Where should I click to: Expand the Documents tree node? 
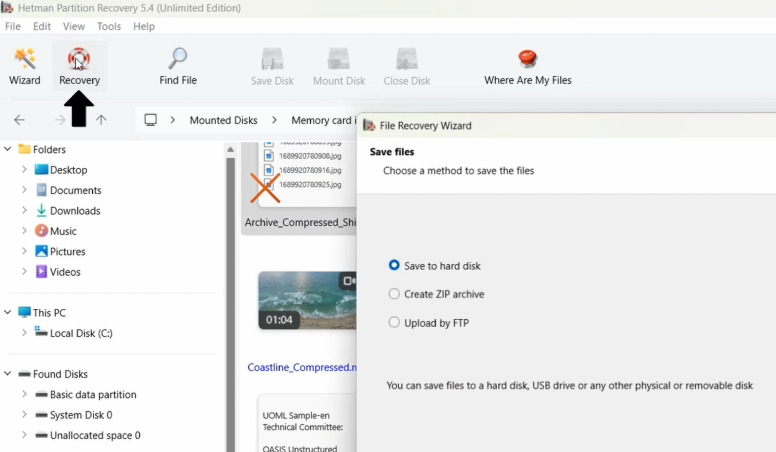coord(24,190)
